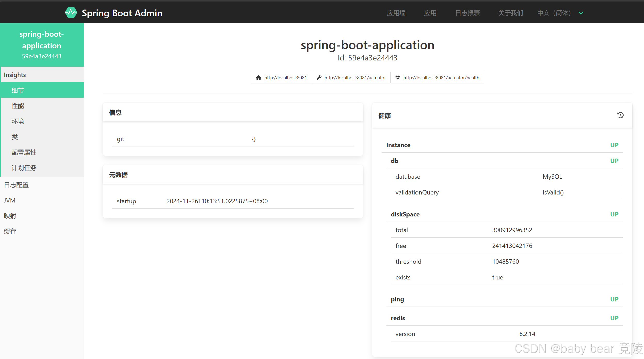Select 环境 in the Insights sidebar
Viewport: 644px width, 359px height.
coord(18,121)
